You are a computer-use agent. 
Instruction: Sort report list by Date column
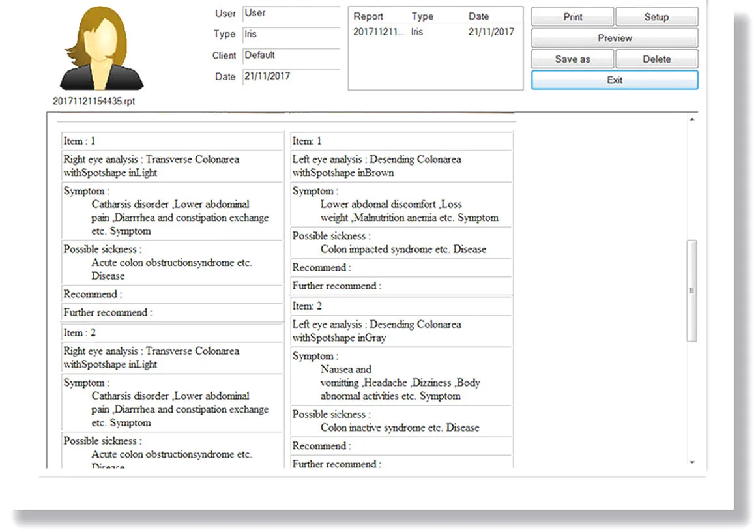pos(478,16)
